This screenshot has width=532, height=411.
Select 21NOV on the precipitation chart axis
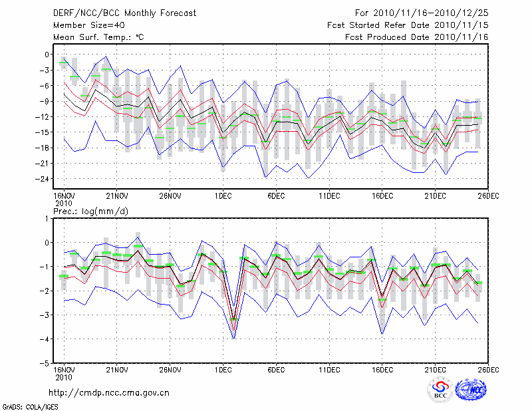pyautogui.click(x=117, y=369)
